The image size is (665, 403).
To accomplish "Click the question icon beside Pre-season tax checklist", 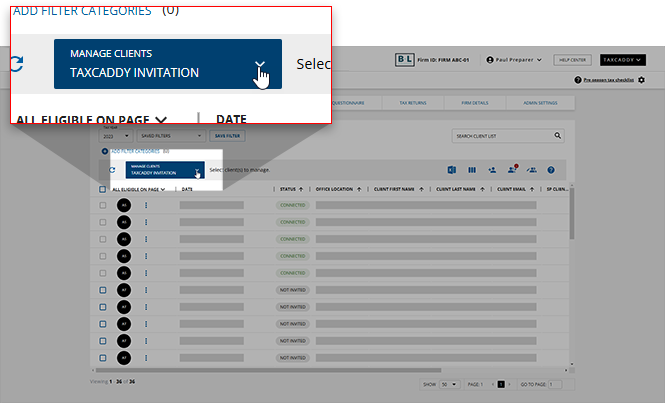I will tap(578, 80).
